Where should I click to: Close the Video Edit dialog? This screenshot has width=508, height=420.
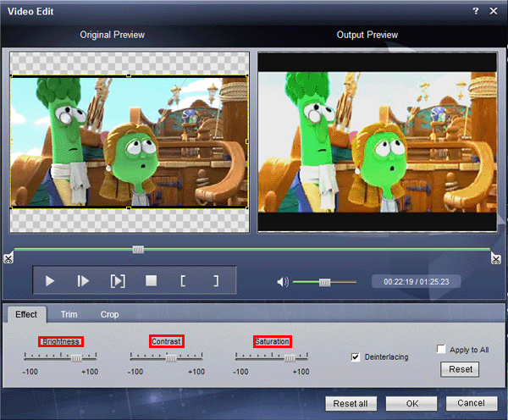pyautogui.click(x=493, y=11)
